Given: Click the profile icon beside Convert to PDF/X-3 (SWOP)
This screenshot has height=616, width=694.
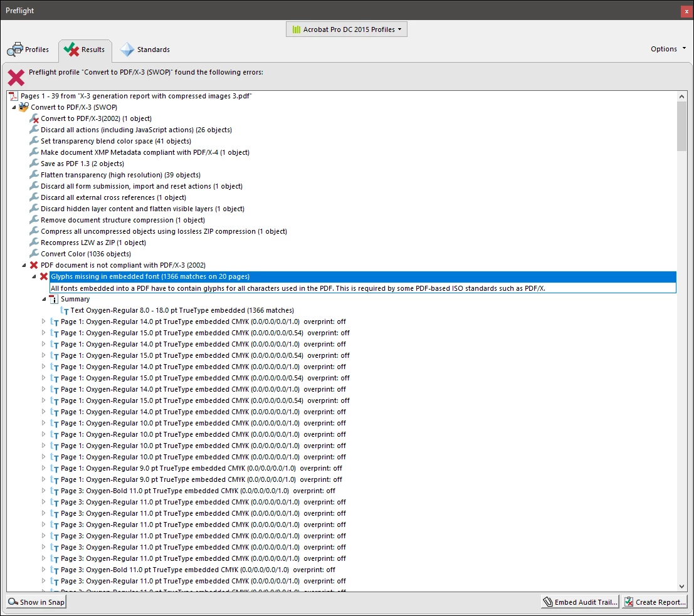Looking at the screenshot, I should pos(24,107).
